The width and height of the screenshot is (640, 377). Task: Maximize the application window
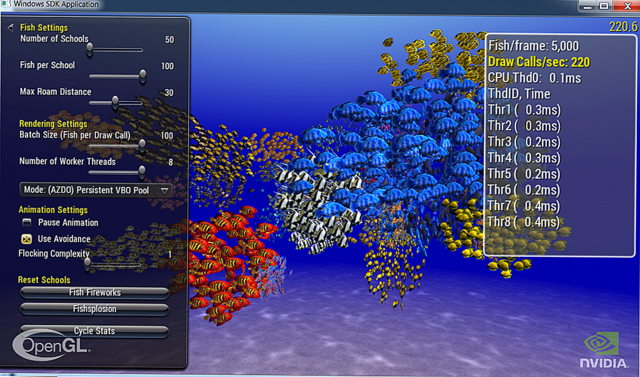(604, 6)
